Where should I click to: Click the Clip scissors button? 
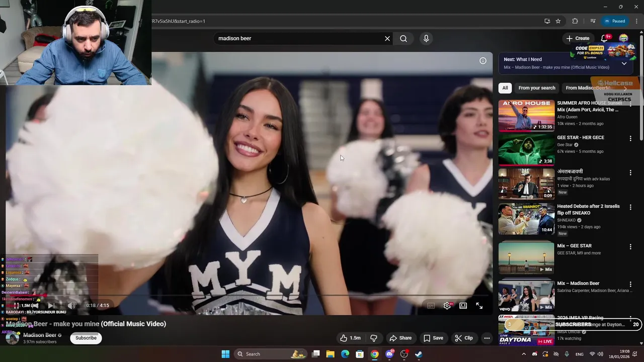tap(464, 338)
